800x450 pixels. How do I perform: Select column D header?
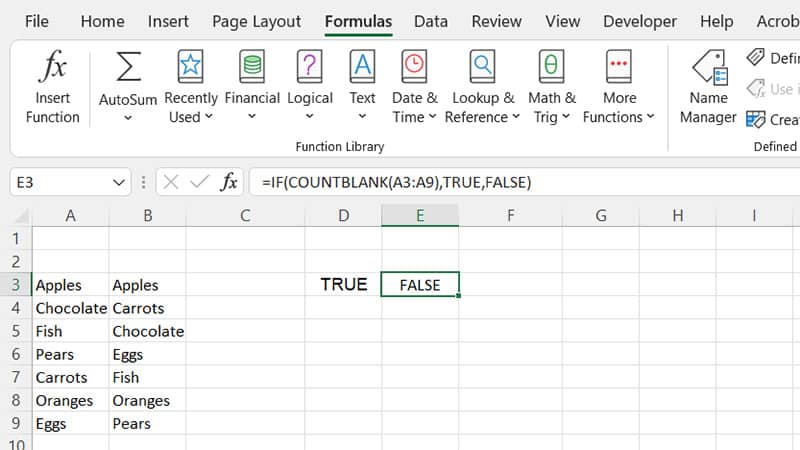pyautogui.click(x=343, y=216)
